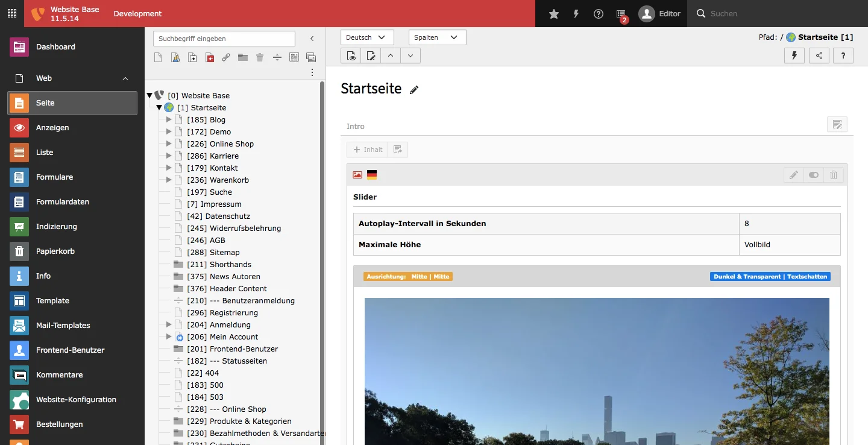Click the edit page icon with the pencil
This screenshot has width=868, height=445.
(371, 55)
